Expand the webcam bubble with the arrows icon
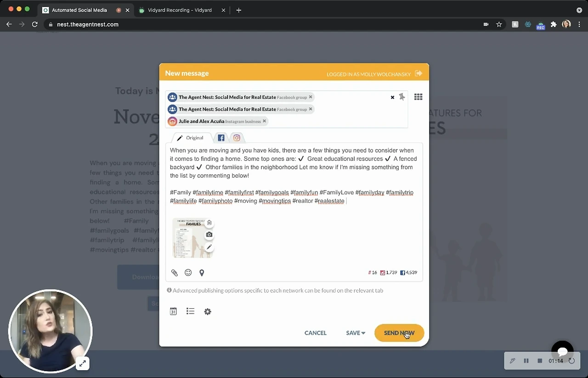588x378 pixels. coord(82,364)
